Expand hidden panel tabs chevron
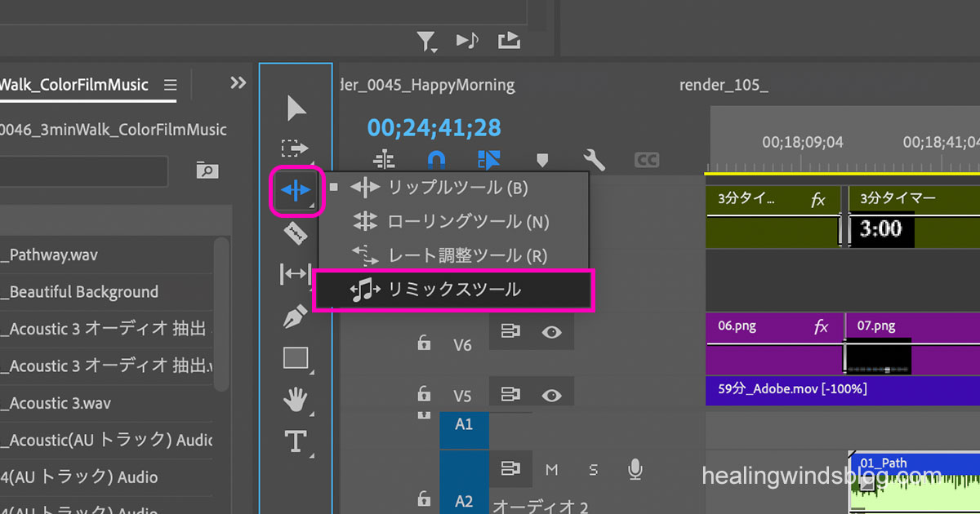Image resolution: width=980 pixels, height=514 pixels. [238, 83]
